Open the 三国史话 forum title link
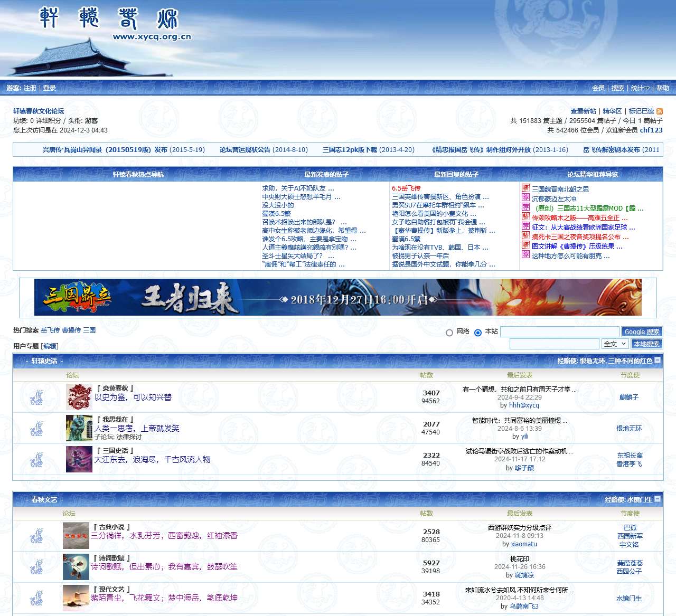This screenshot has height=616, width=676. coord(115,451)
